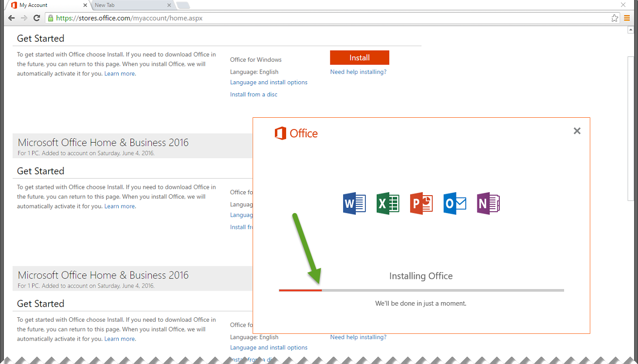Click the PowerPoint icon
This screenshot has width=638, height=364.
(420, 203)
